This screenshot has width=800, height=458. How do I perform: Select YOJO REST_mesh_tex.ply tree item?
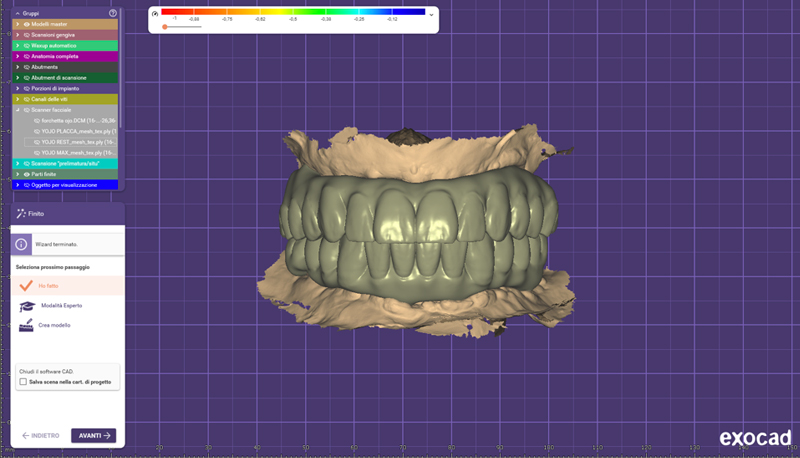80,142
